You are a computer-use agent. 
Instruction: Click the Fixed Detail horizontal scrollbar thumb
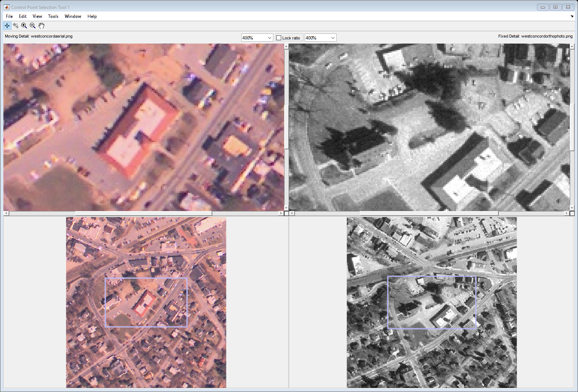pos(429,213)
